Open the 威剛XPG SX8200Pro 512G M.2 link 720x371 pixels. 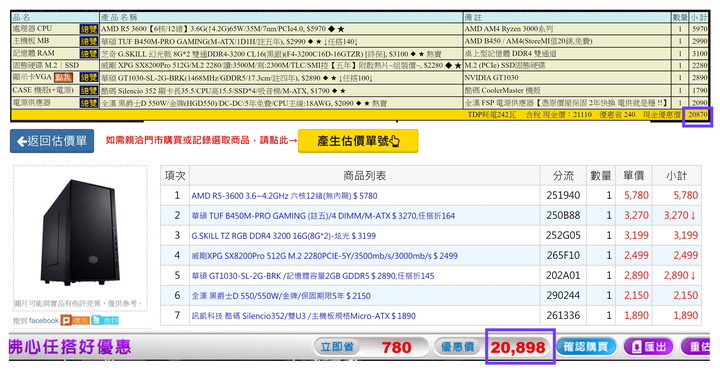click(324, 256)
